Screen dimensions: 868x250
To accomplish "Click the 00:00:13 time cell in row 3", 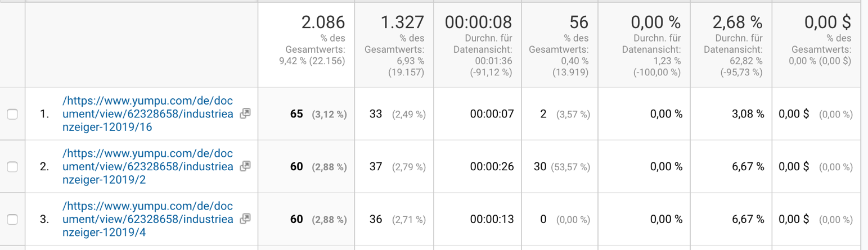I will [492, 219].
